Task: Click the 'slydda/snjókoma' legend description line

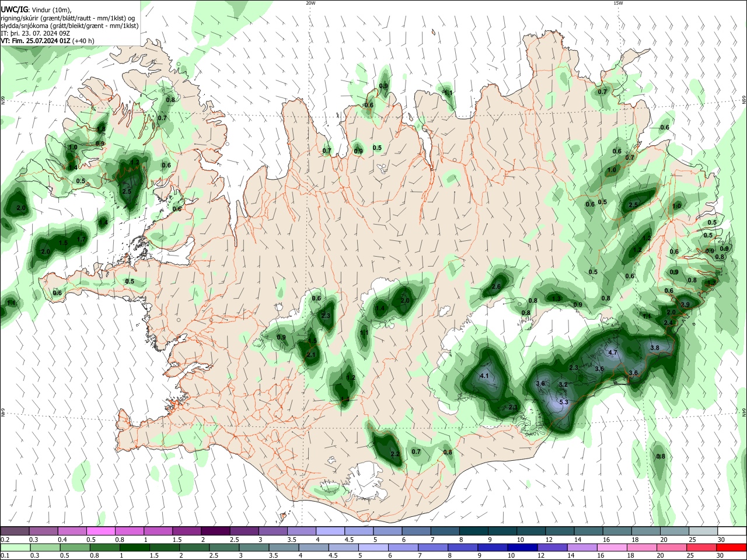Action: tap(69, 26)
